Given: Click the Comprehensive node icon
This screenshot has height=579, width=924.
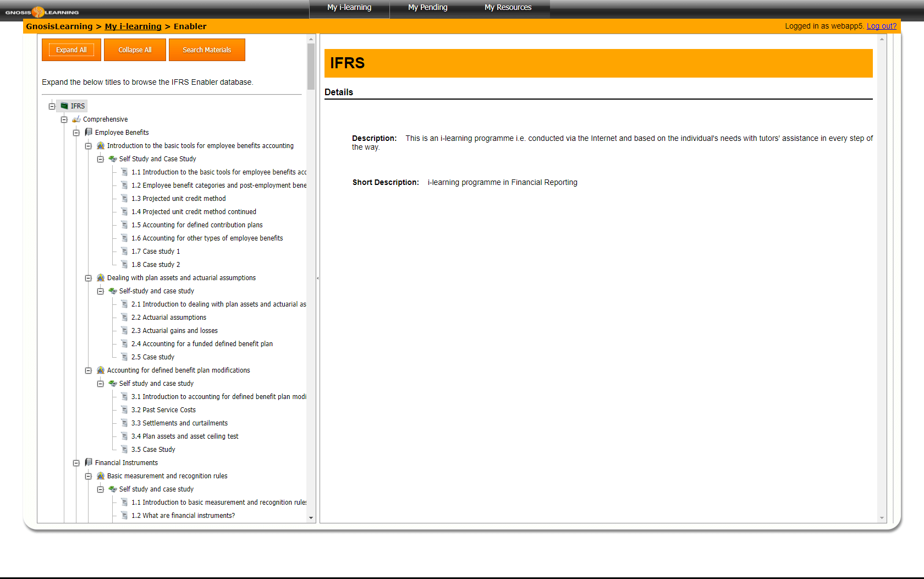Looking at the screenshot, I should point(76,119).
